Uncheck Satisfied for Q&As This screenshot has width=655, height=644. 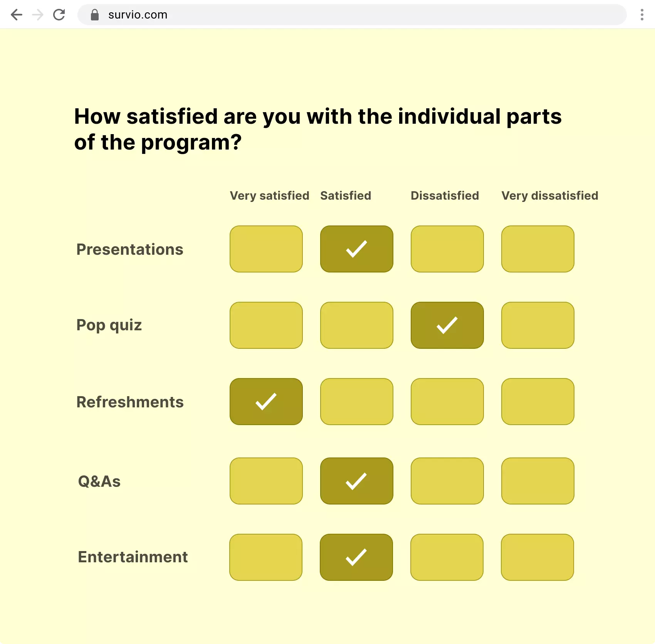pyautogui.click(x=356, y=481)
